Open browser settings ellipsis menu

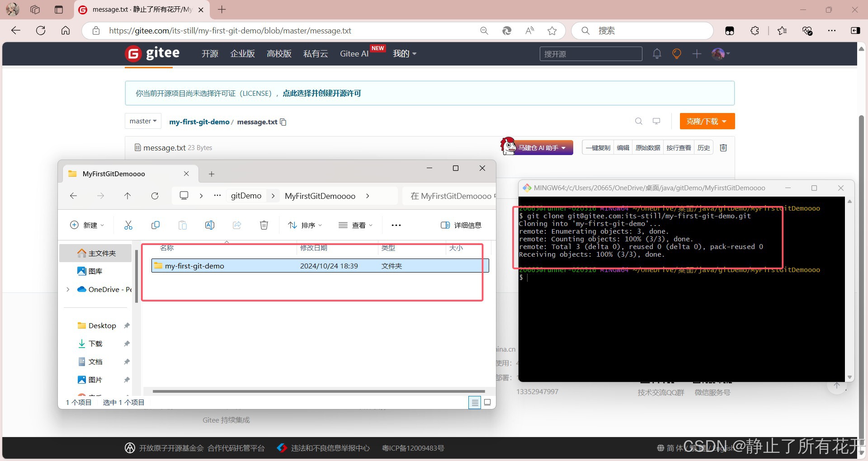(x=832, y=30)
